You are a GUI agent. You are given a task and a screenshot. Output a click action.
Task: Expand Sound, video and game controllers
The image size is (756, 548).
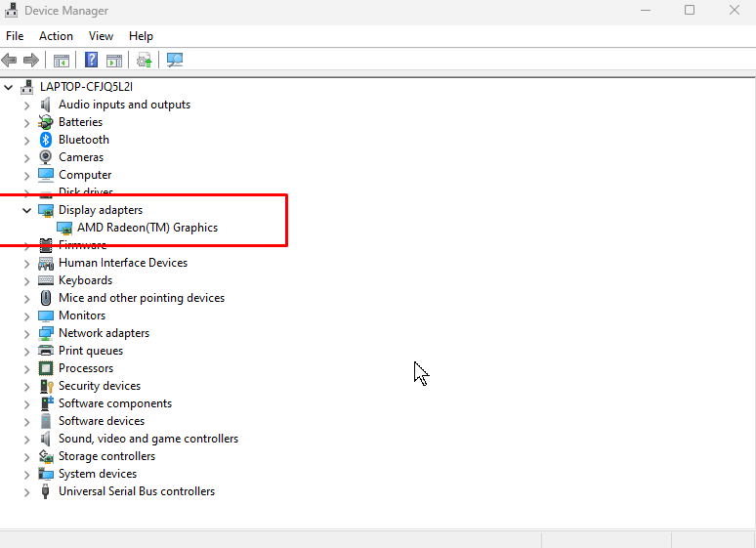point(27,439)
